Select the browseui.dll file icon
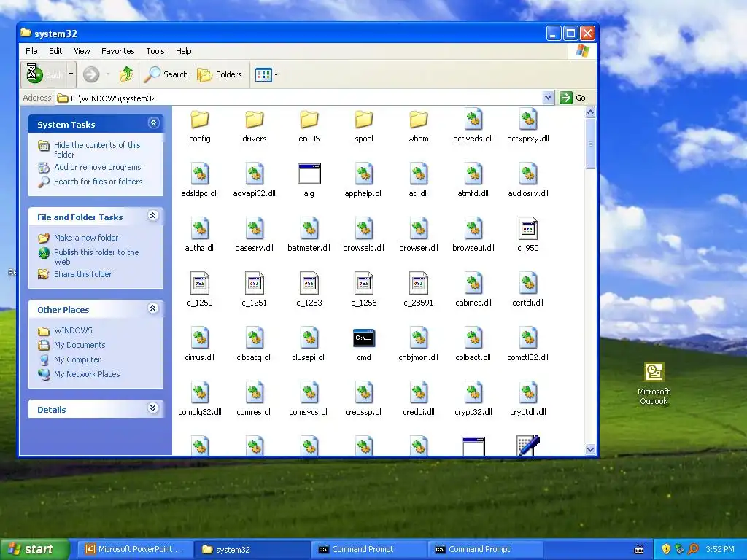 click(x=473, y=229)
